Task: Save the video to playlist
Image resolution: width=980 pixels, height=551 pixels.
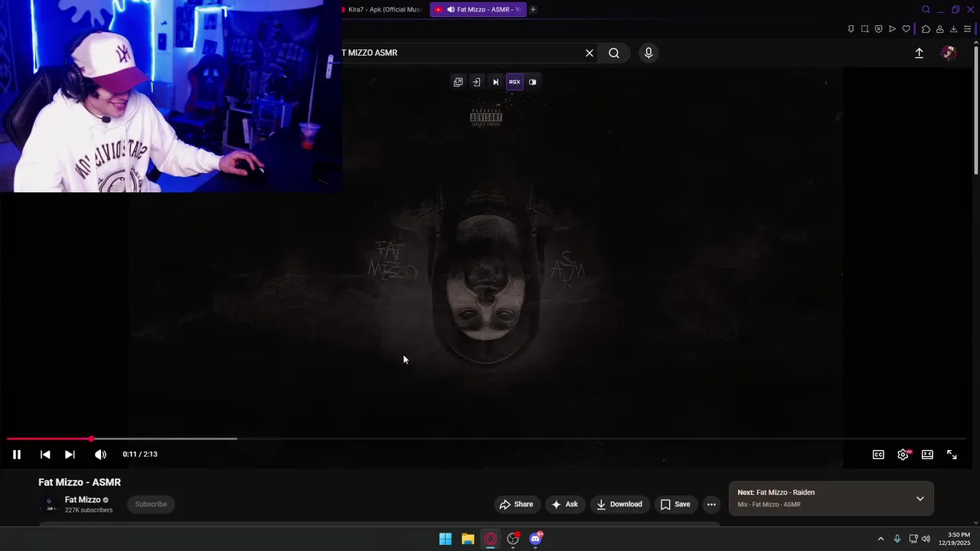Action: 675,504
